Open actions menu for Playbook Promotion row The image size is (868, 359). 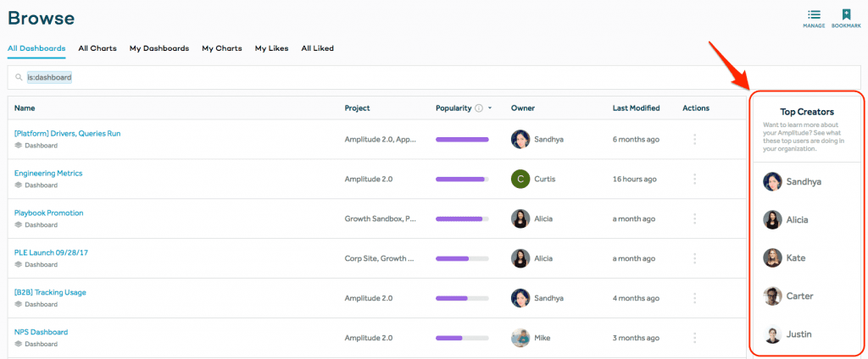tap(694, 218)
